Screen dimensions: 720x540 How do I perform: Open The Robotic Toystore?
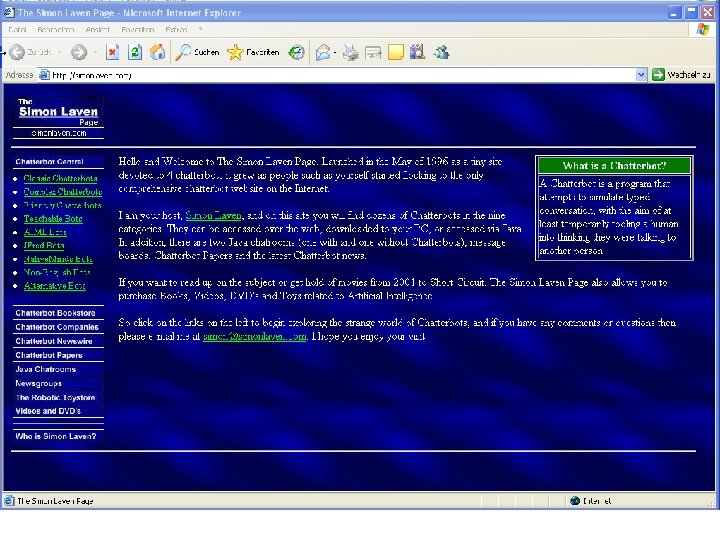pos(56,397)
